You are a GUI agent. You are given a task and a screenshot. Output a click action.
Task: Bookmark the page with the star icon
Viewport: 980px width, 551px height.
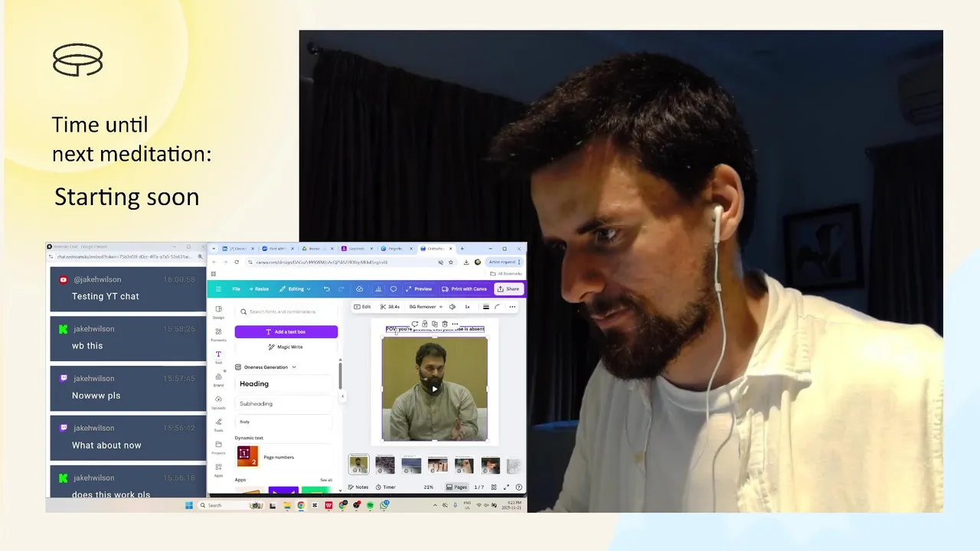451,262
